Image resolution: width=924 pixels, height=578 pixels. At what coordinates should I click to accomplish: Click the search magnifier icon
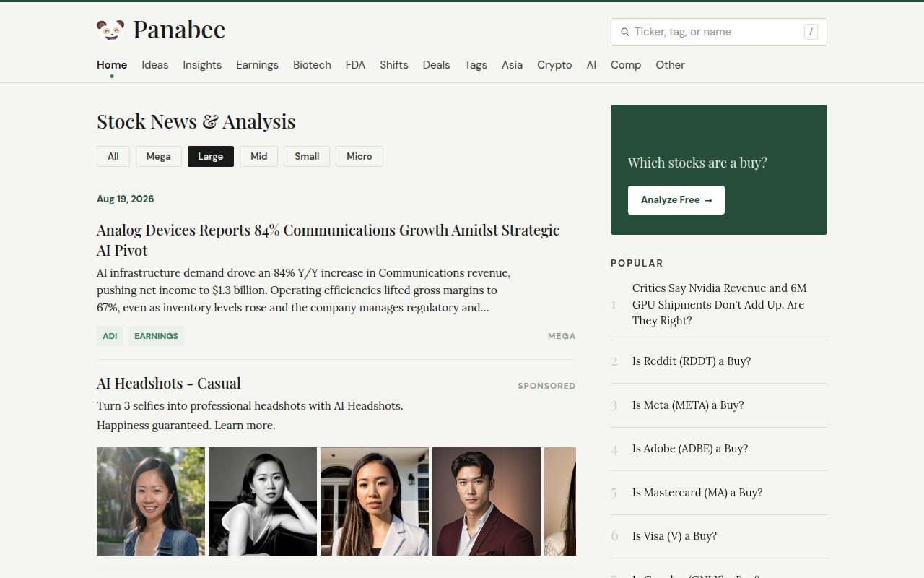(625, 32)
